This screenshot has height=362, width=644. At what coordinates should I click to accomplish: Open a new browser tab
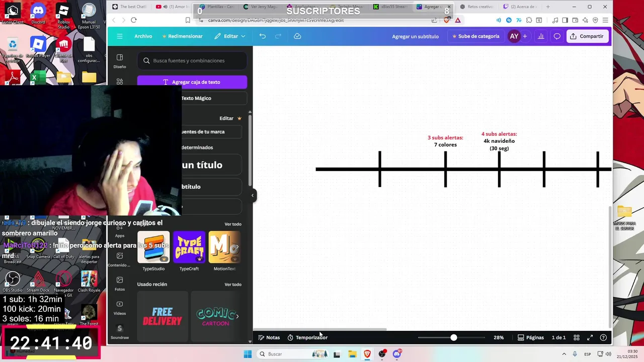pyautogui.click(x=548, y=7)
